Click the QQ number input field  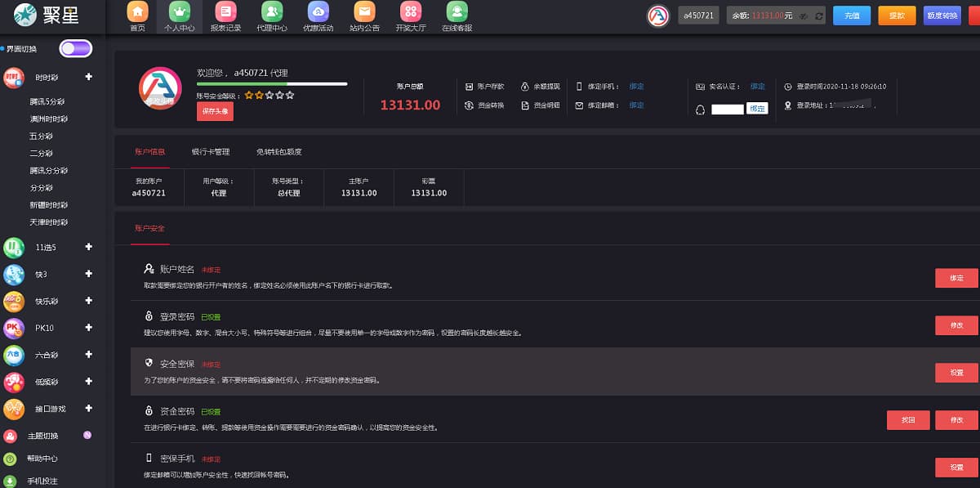coord(728,109)
